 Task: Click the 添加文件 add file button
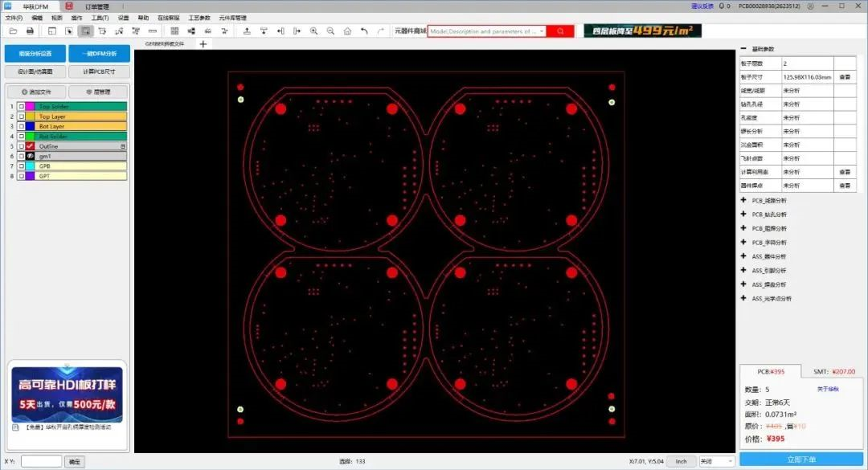[x=36, y=92]
